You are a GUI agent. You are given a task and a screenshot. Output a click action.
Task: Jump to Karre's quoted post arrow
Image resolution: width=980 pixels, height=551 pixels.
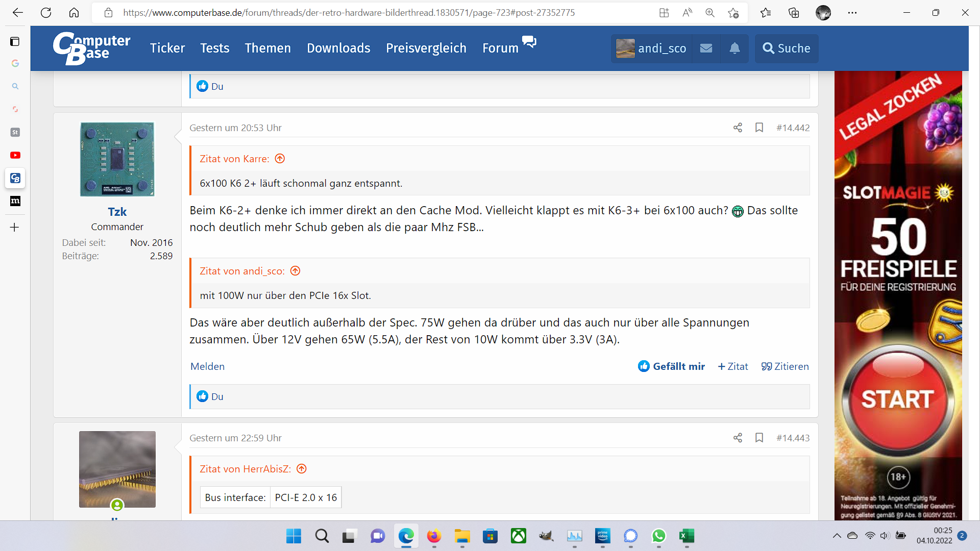pos(280,159)
